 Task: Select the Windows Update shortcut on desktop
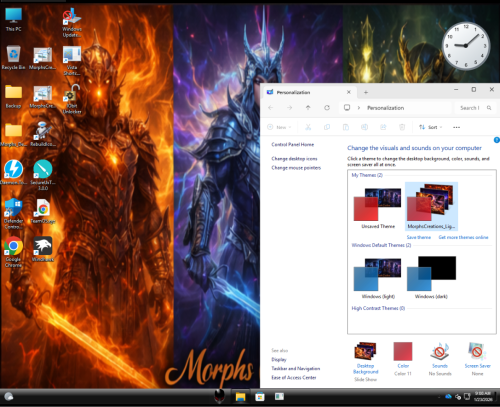72,22
